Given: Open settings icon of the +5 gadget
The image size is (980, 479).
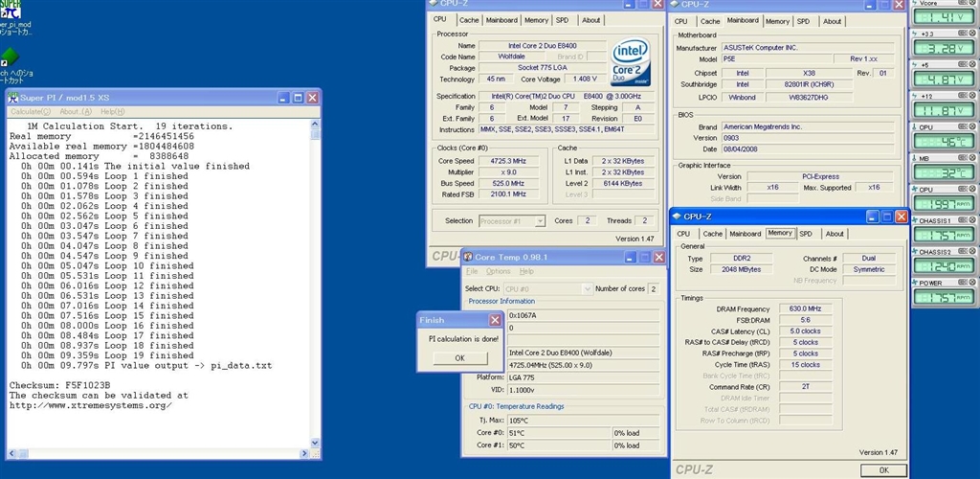Looking at the screenshot, I should tap(962, 64).
